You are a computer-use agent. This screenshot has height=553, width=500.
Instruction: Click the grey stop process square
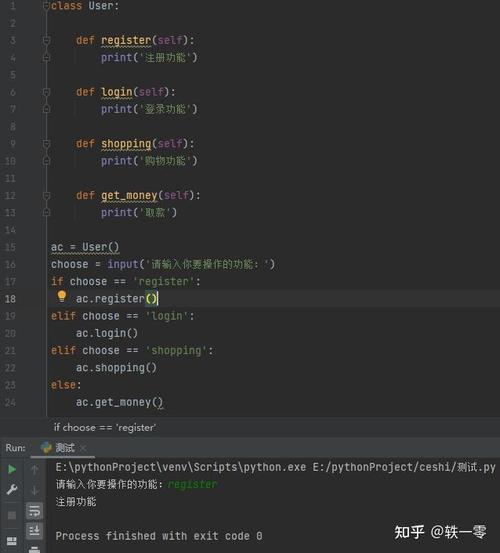[12, 515]
